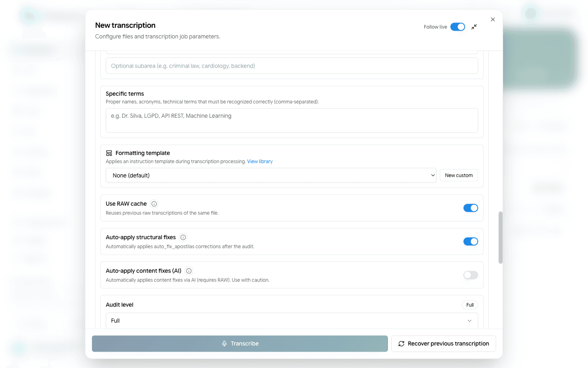588x368 pixels.
Task: Click the Transcribe button
Action: [x=240, y=343]
